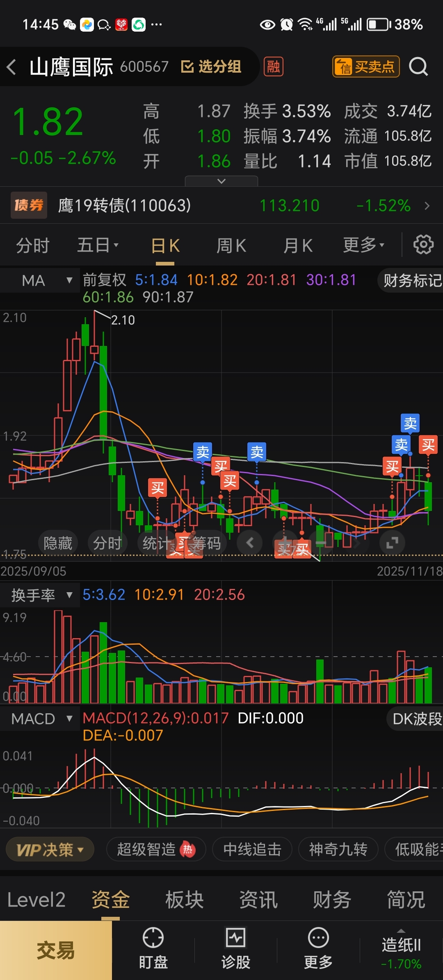
Task: Expand chart to fullscreen icon
Action: click(x=393, y=543)
